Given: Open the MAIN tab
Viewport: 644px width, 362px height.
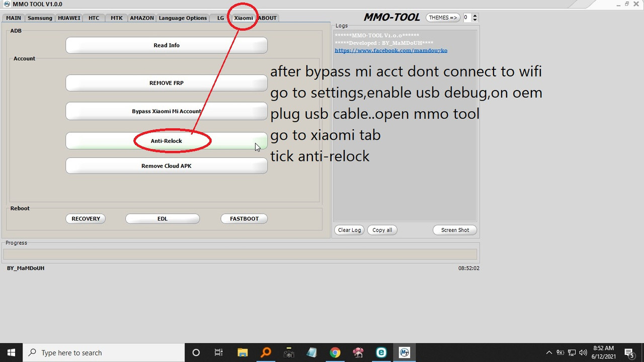Looking at the screenshot, I should point(14,18).
